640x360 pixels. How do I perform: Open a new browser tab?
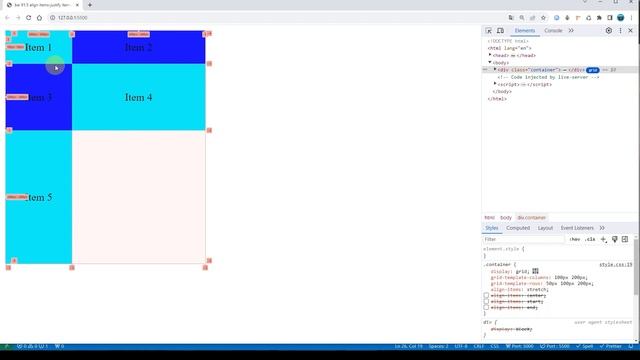coord(90,5)
